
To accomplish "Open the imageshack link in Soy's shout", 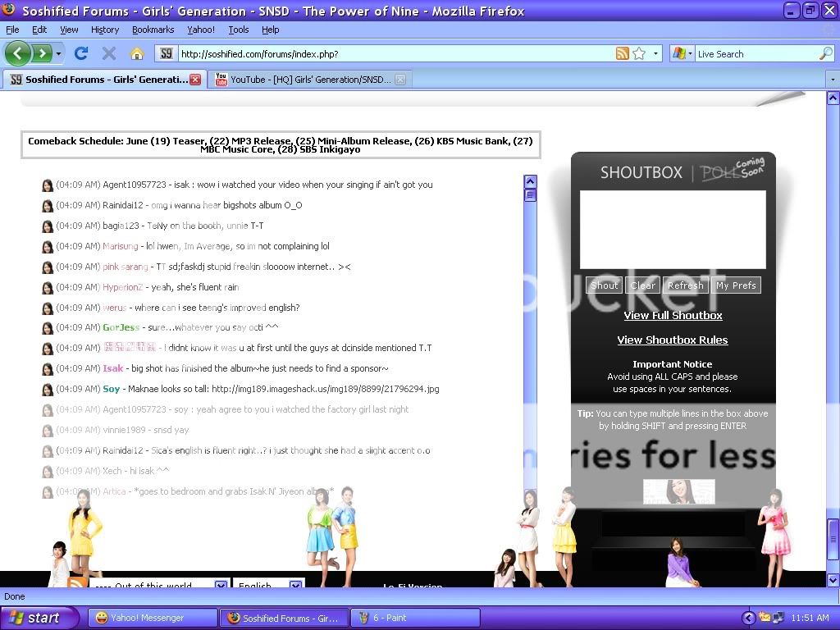I will click(x=325, y=389).
